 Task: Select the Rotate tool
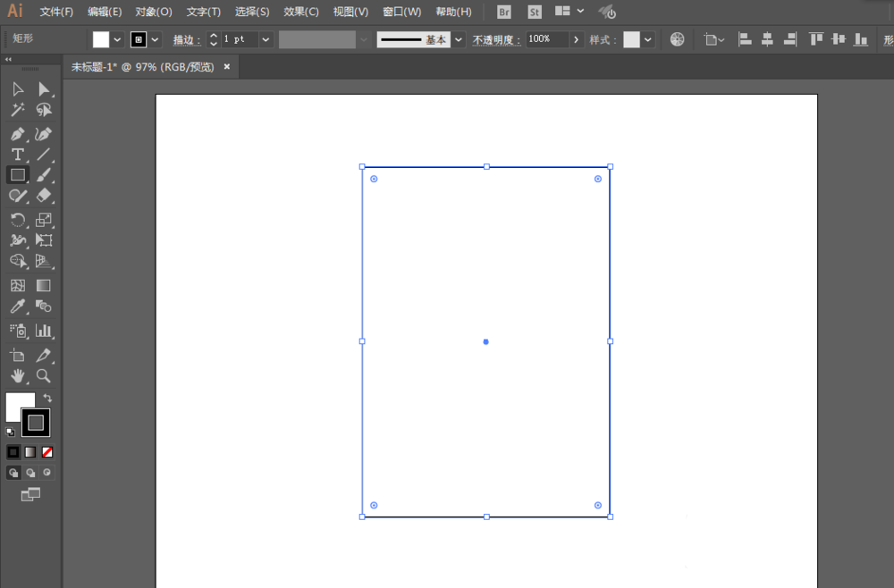click(x=18, y=220)
